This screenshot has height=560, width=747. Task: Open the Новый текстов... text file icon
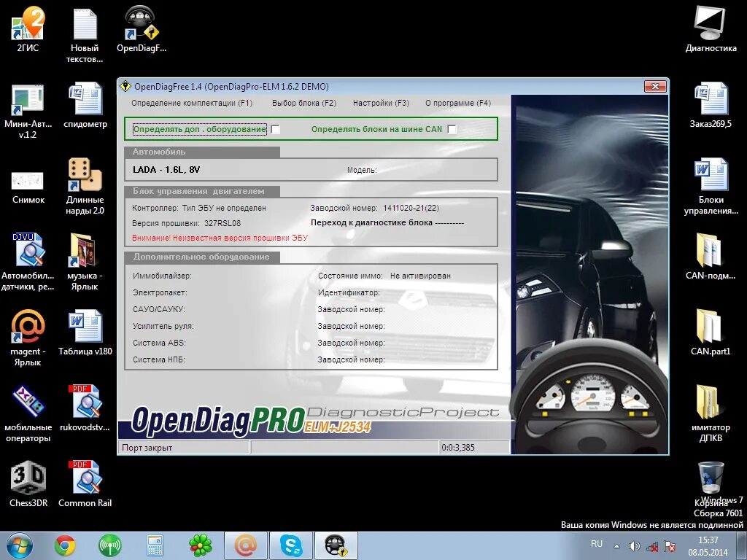85,34
